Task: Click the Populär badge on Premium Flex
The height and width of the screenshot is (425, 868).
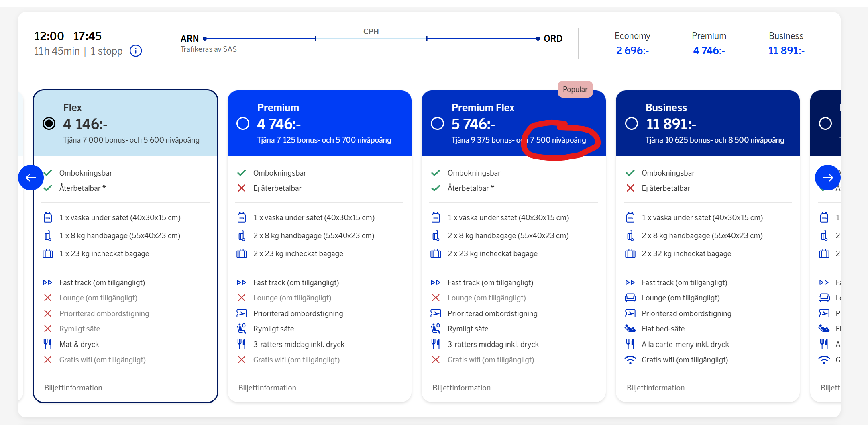Action: (575, 89)
